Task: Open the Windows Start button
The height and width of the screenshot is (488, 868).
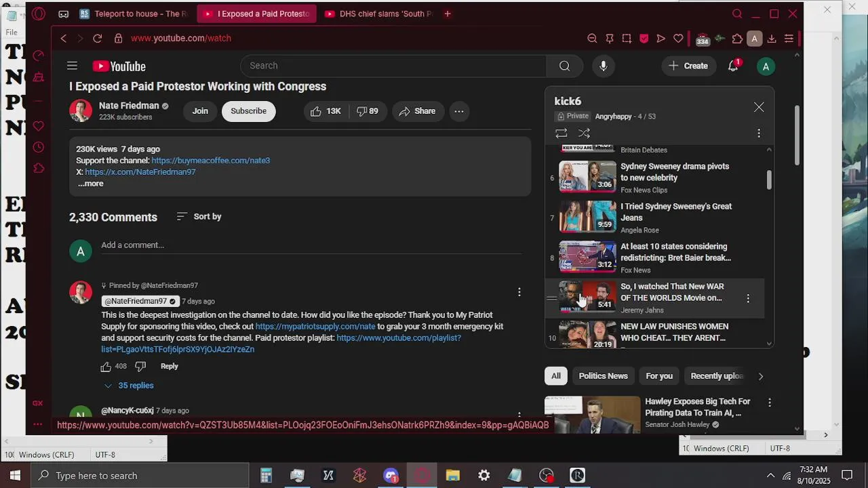Action: pos(15,475)
